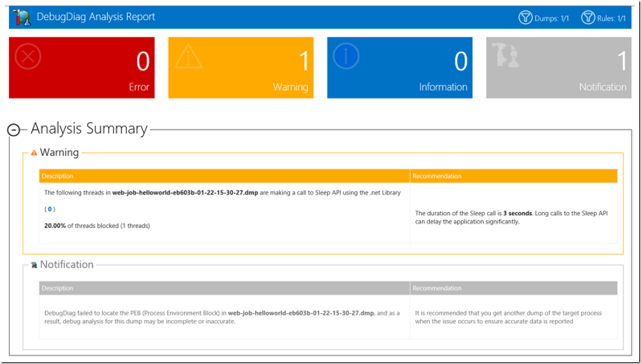
Task: Open the Dumps 1/1 filter
Action: point(544,18)
